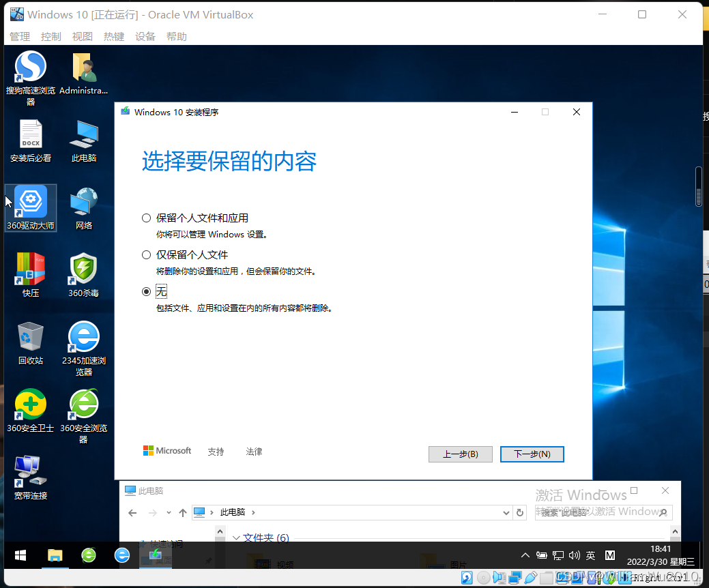This screenshot has width=709, height=588.
Task: Select the 网络 desktop icon
Action: [84, 208]
